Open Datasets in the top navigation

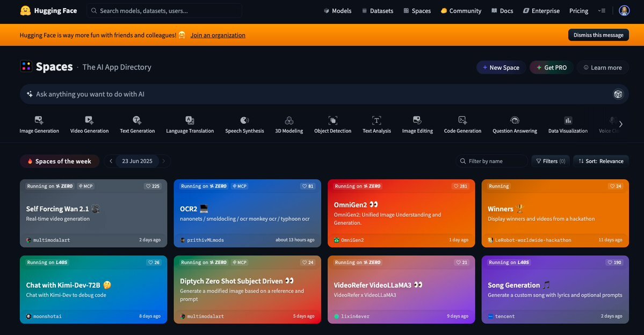click(378, 11)
